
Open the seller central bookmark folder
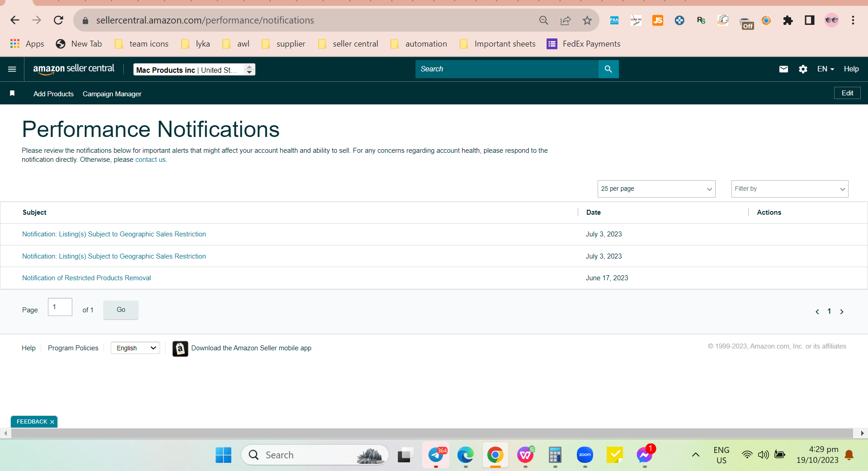coord(348,44)
